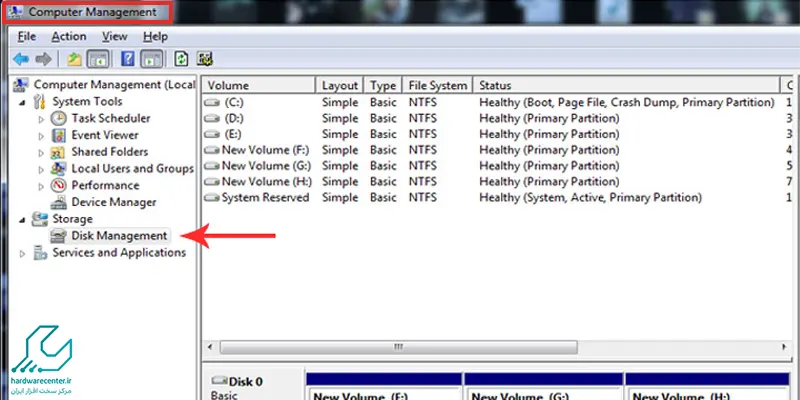Screen dimensions: 800x400
Task: Click the horizontal scrollbar left arrow
Action: (x=210, y=347)
